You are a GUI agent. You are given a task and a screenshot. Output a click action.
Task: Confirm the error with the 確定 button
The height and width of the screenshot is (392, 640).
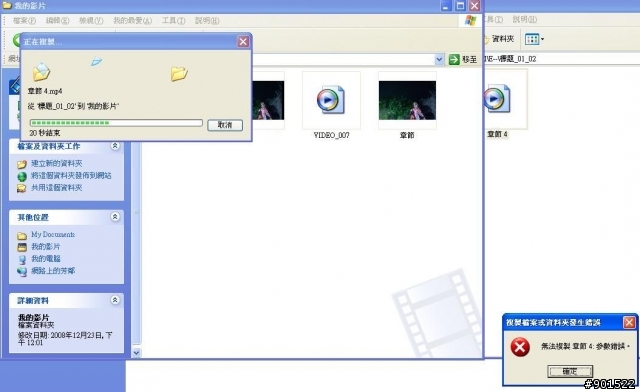(570, 371)
